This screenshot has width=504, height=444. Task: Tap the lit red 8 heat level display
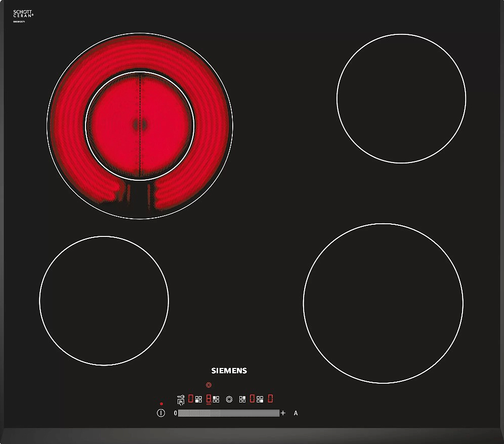click(x=208, y=399)
